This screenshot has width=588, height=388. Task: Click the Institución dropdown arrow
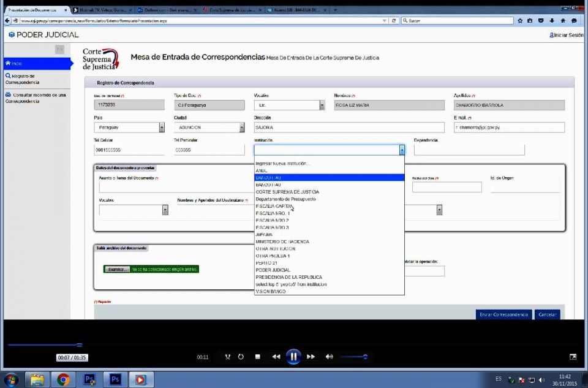tap(402, 150)
